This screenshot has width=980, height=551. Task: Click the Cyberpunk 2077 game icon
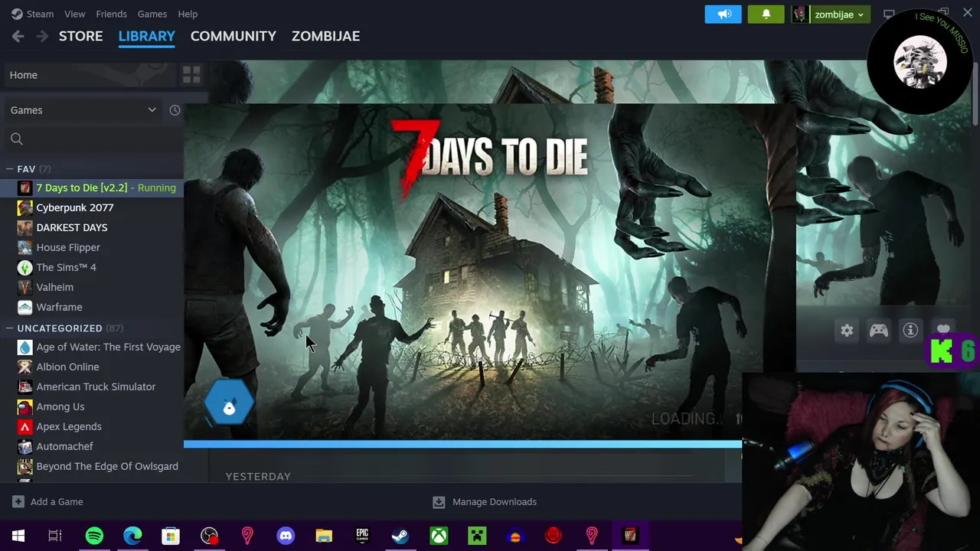pyautogui.click(x=25, y=207)
